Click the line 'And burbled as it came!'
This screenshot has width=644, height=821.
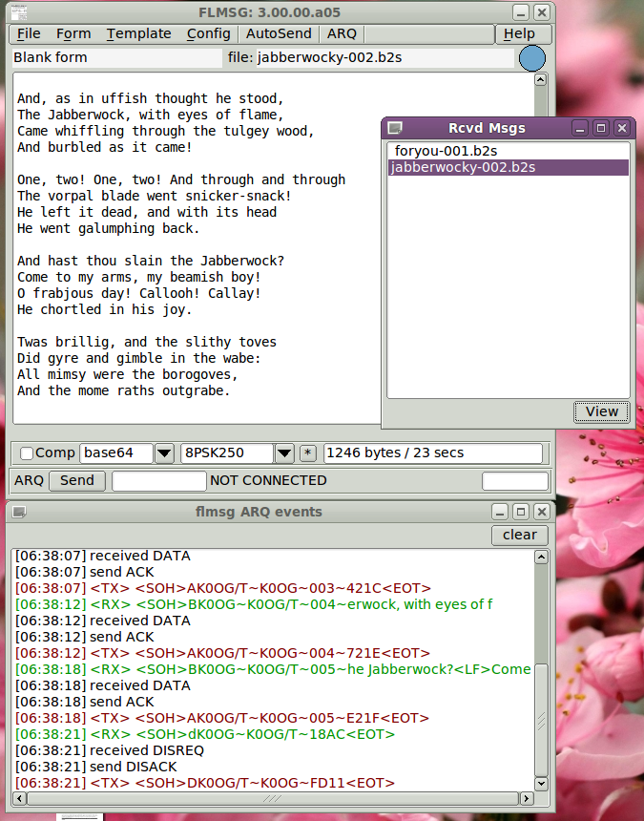click(105, 147)
